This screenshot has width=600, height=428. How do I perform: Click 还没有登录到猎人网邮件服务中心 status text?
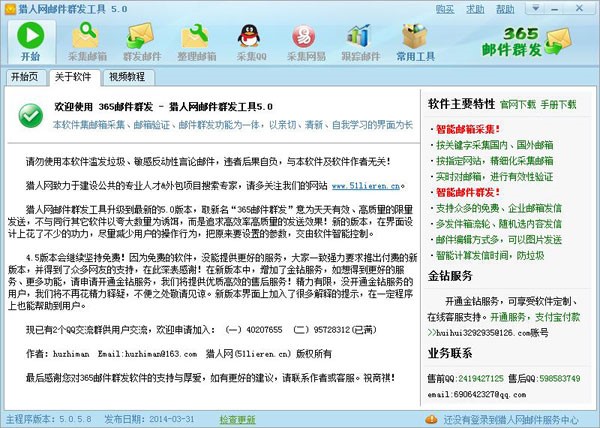pos(511,420)
